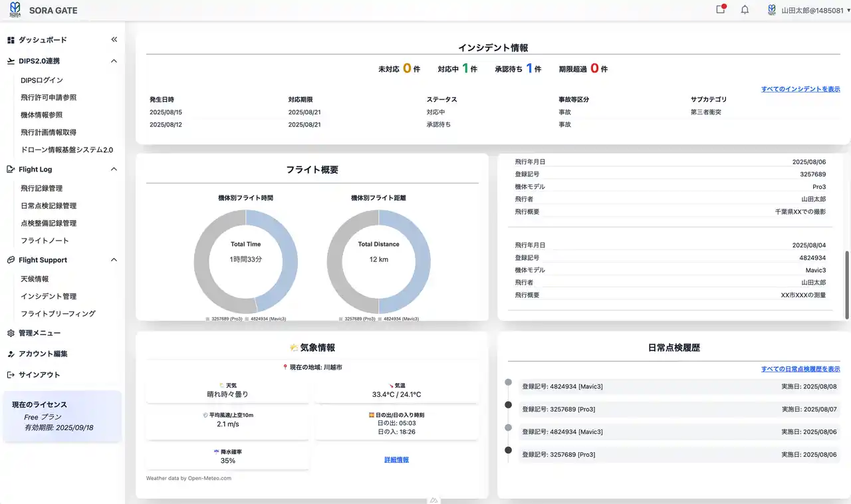Click the 詳細情報 weather link
The width and height of the screenshot is (851, 504).
click(x=396, y=459)
